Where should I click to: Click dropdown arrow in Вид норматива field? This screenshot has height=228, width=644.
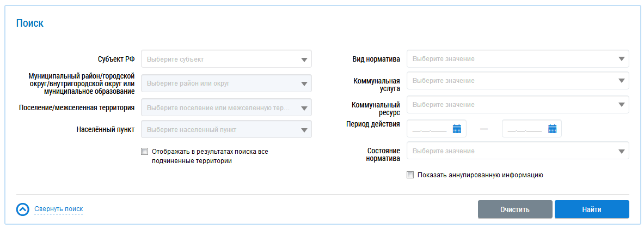coord(622,59)
